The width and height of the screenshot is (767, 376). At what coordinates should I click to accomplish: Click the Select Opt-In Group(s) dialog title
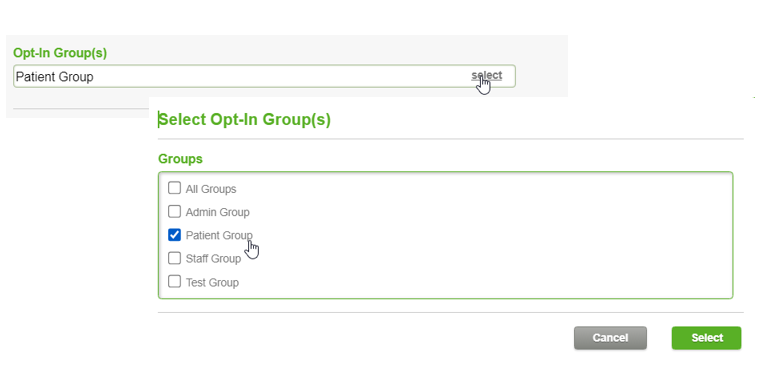(x=245, y=119)
